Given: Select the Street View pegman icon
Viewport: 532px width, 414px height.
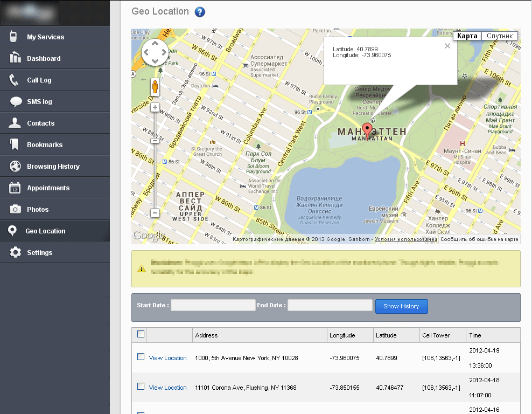Looking at the screenshot, I should pos(155,87).
